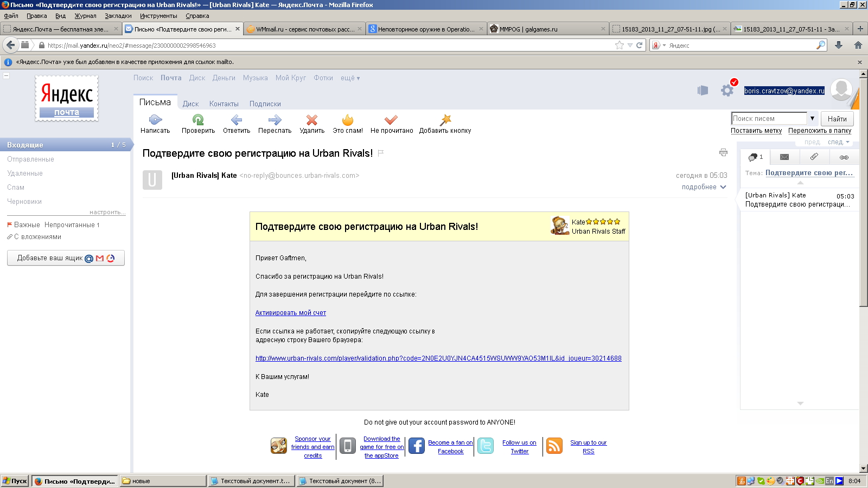Open user avatar picture in header

(x=841, y=89)
